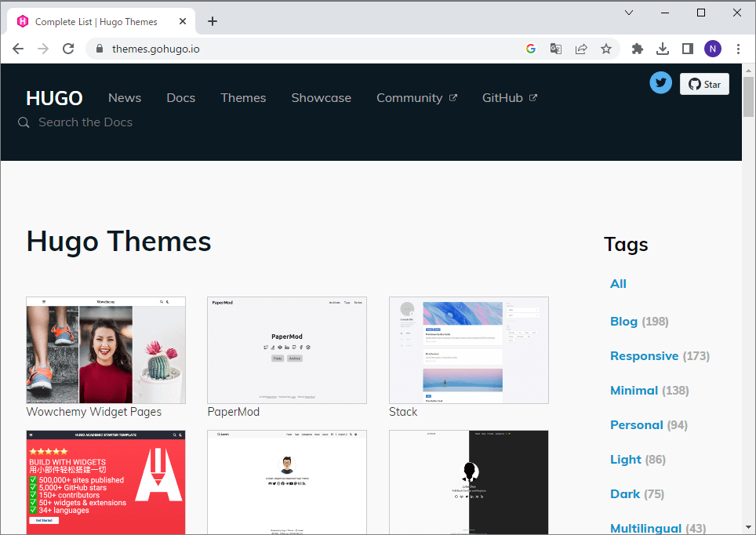The image size is (756, 535).
Task: Open the Chrome three-dot menu
Action: pyautogui.click(x=738, y=49)
